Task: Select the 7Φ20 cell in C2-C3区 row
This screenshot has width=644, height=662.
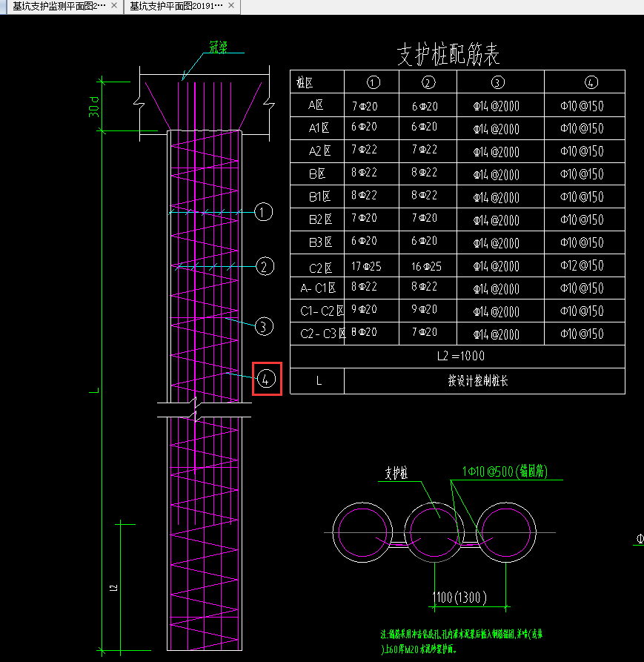Action: click(425, 332)
